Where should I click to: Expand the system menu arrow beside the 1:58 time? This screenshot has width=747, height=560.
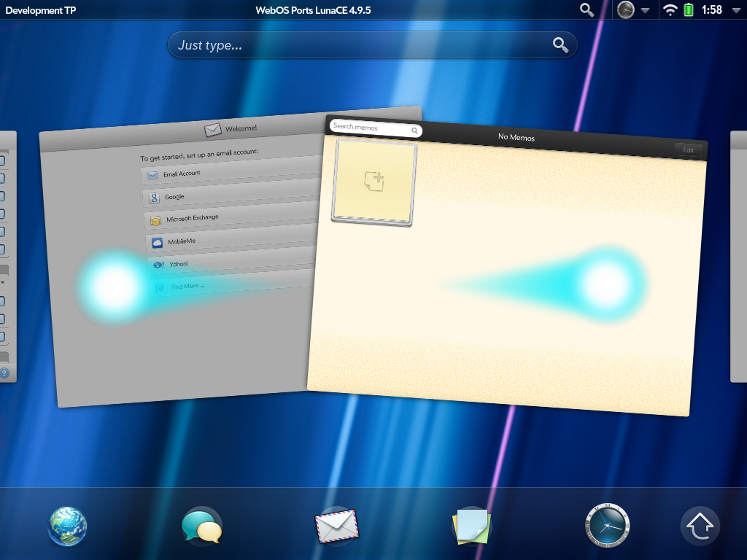pos(735,10)
